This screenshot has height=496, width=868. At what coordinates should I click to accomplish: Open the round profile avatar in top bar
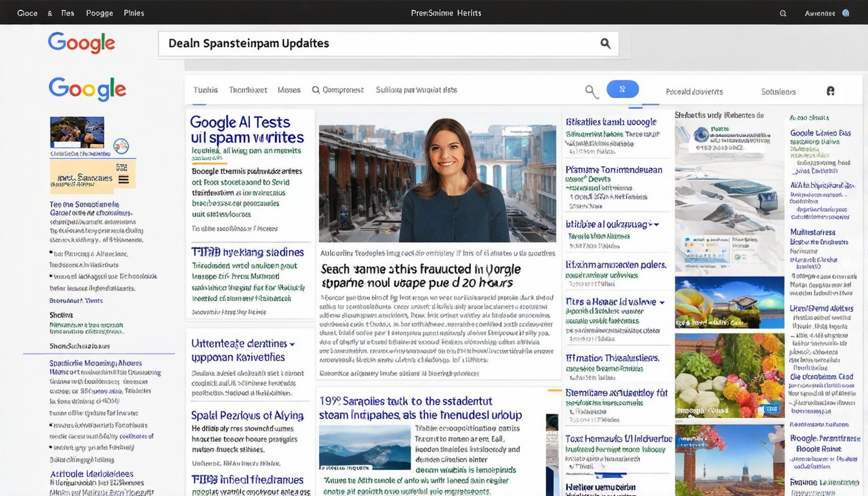click(845, 13)
